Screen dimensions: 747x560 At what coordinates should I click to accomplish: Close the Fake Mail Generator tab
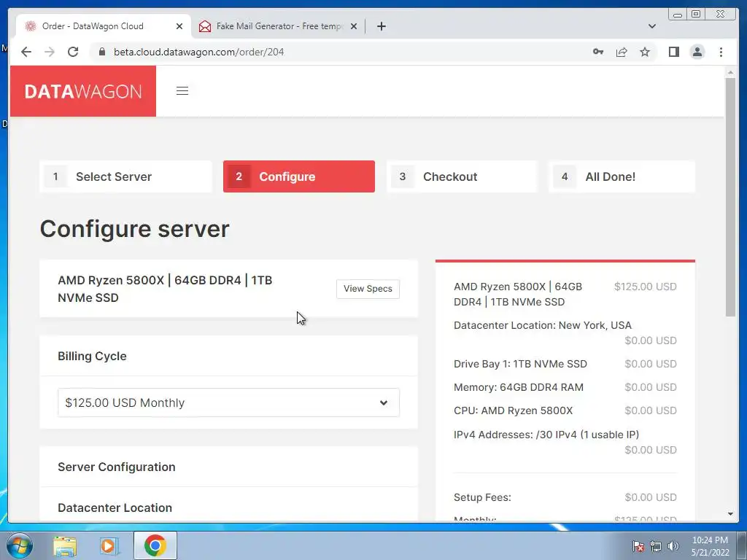[354, 26]
